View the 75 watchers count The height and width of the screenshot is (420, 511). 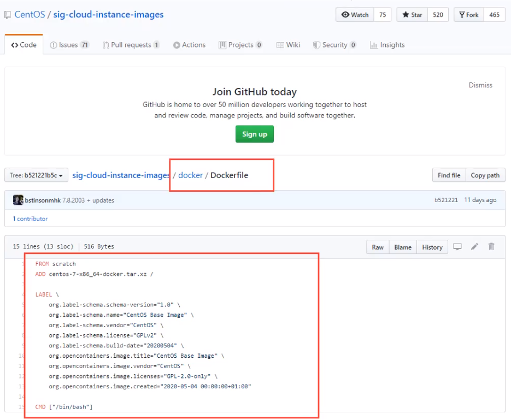click(382, 15)
